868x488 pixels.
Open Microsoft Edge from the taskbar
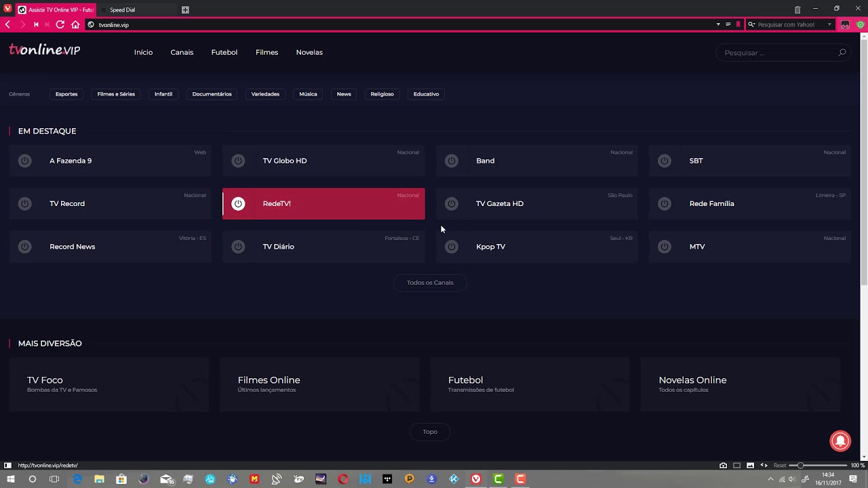(x=77, y=479)
